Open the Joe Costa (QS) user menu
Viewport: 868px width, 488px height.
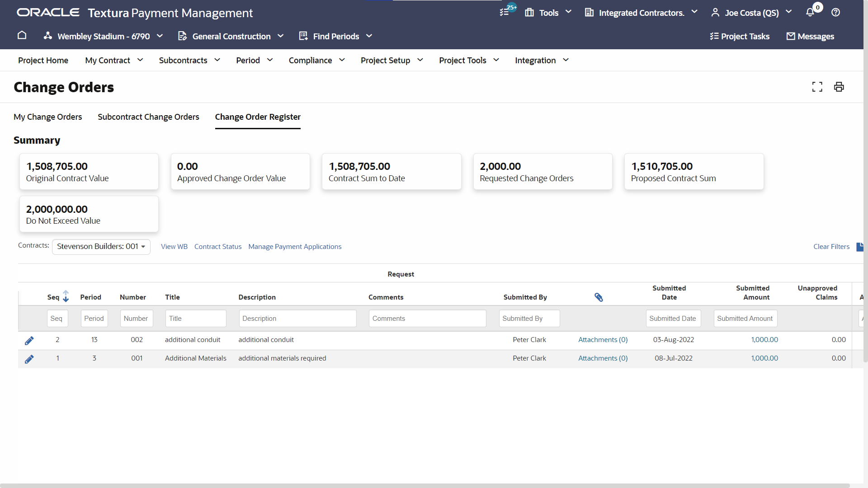[751, 13]
